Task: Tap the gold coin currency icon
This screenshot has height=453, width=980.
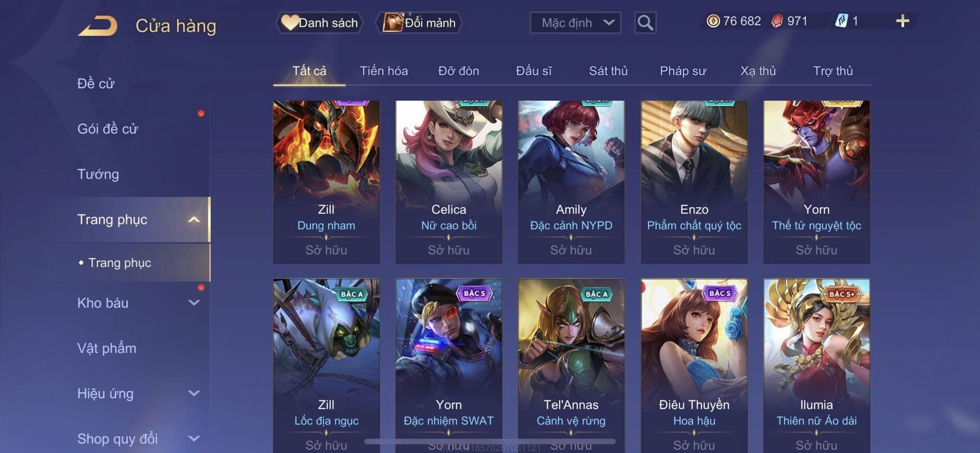Action: point(713,21)
